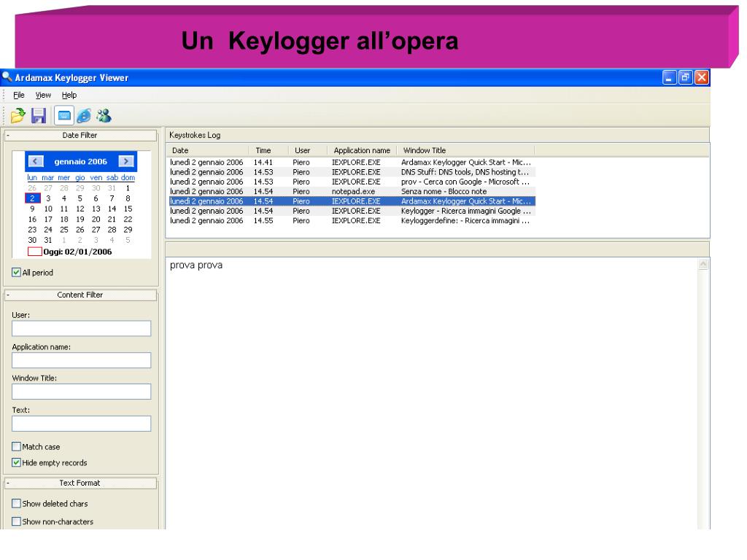Enable Show deleted chars

coord(16,503)
